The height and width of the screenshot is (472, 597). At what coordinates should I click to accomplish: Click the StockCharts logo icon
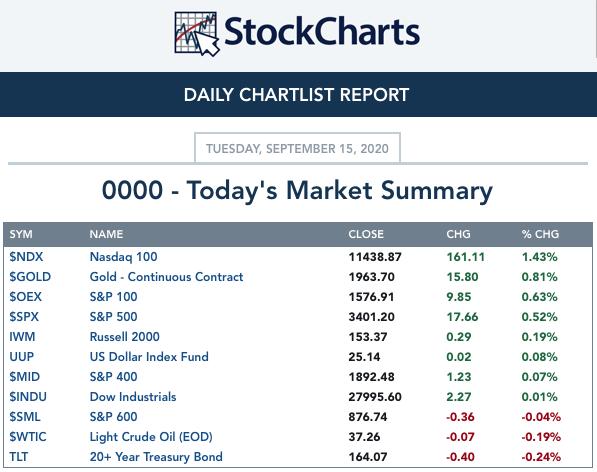(x=197, y=34)
